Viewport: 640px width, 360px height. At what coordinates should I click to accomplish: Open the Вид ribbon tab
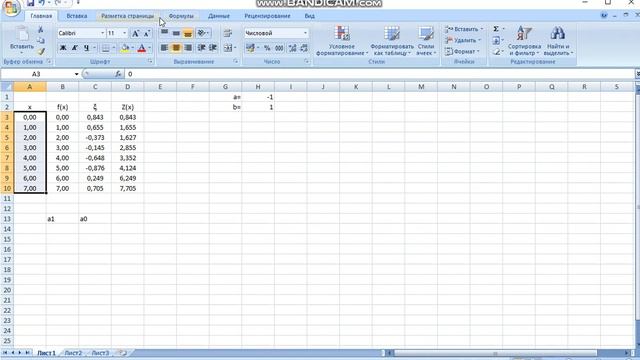pyautogui.click(x=309, y=16)
